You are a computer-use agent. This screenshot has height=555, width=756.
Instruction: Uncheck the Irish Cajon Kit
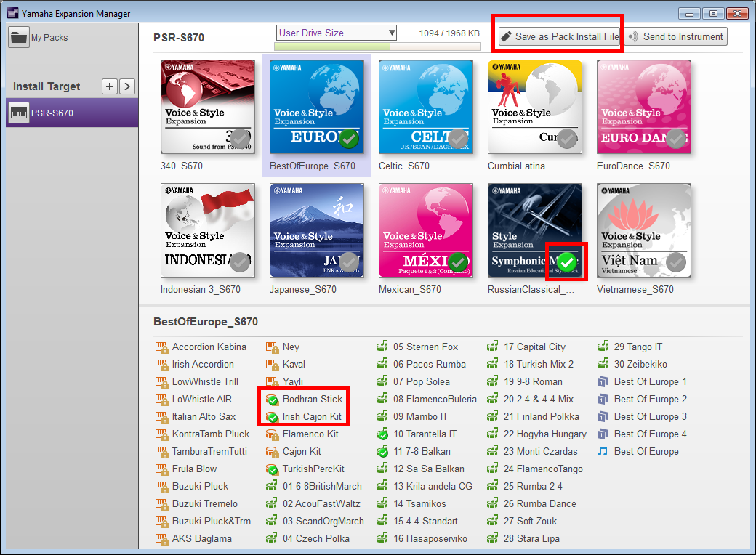coord(272,417)
